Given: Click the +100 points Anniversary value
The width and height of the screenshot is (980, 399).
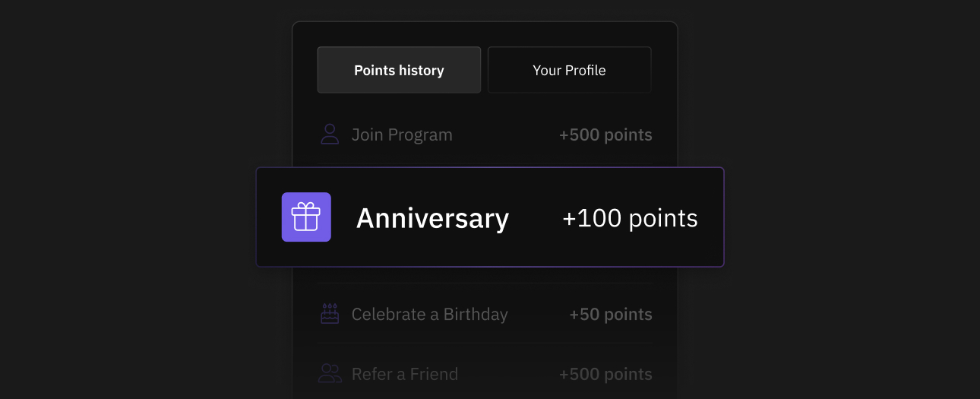Looking at the screenshot, I should pos(630,218).
